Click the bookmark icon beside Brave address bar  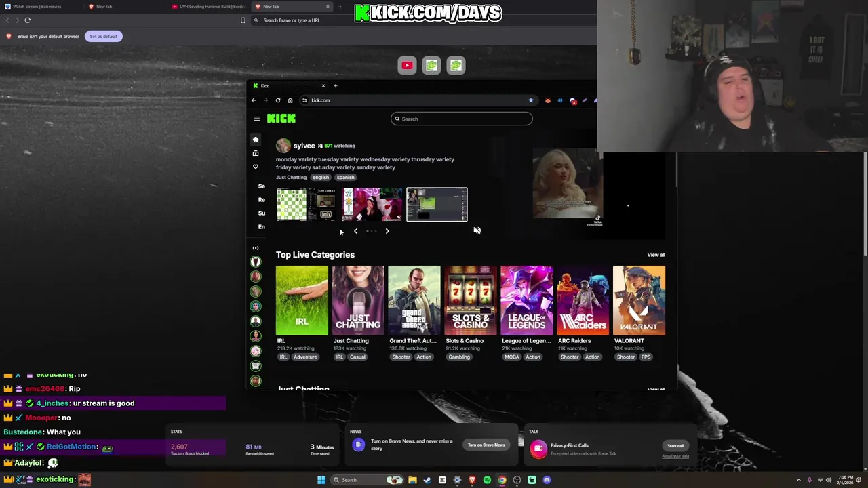pyautogui.click(x=243, y=20)
